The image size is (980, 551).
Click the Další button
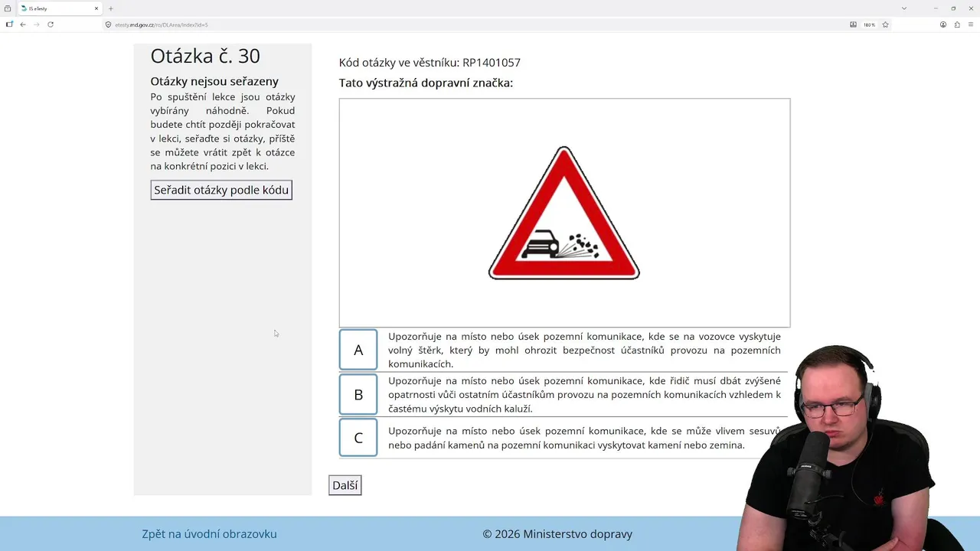(345, 485)
